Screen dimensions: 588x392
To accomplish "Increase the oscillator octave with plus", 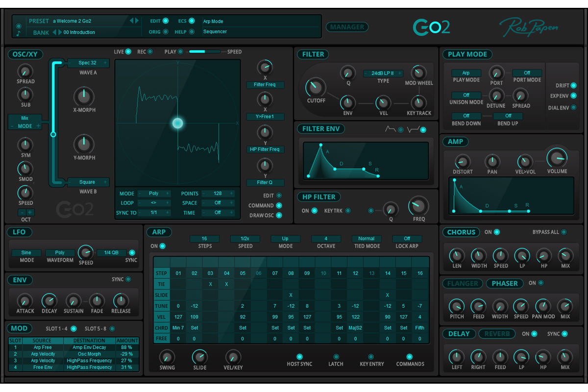I will pos(29,212).
